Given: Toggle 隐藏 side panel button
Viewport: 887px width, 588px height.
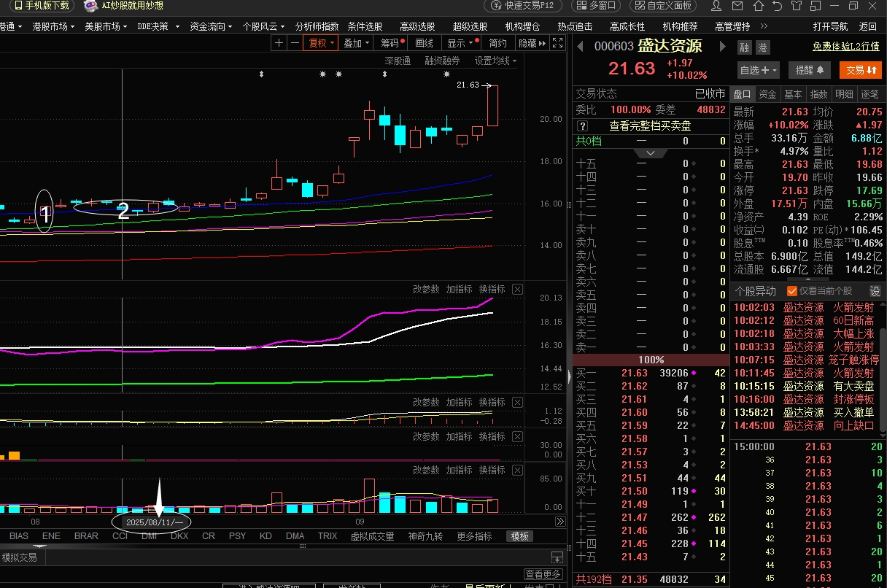Looking at the screenshot, I should click(x=532, y=43).
